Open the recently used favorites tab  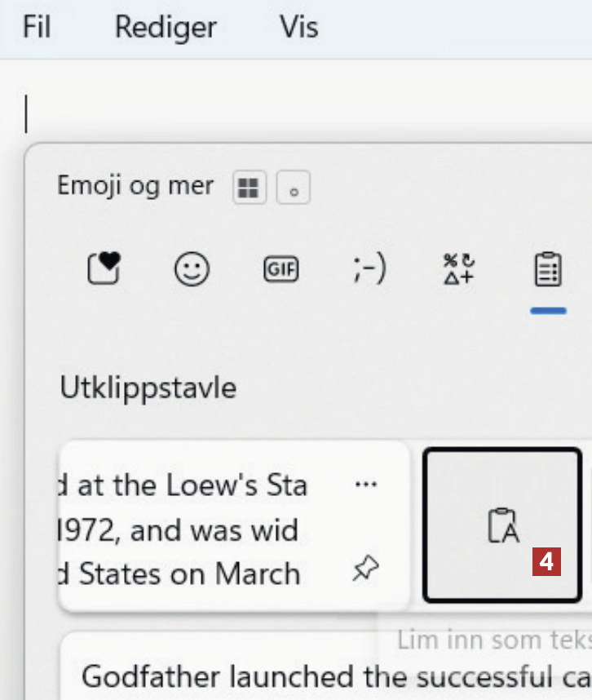pyautogui.click(x=104, y=268)
